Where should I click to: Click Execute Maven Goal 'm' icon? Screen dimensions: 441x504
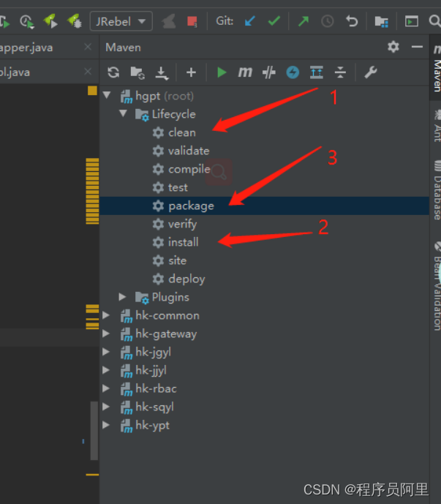click(245, 72)
